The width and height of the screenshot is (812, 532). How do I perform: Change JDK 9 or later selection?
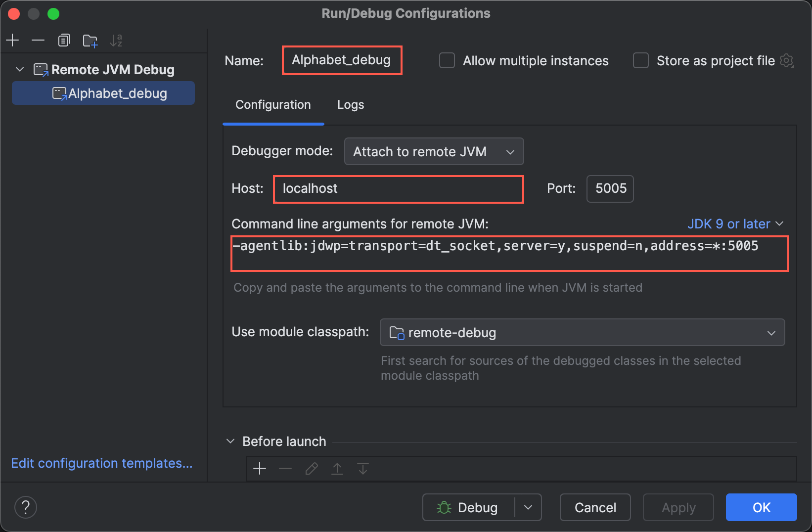coord(735,223)
